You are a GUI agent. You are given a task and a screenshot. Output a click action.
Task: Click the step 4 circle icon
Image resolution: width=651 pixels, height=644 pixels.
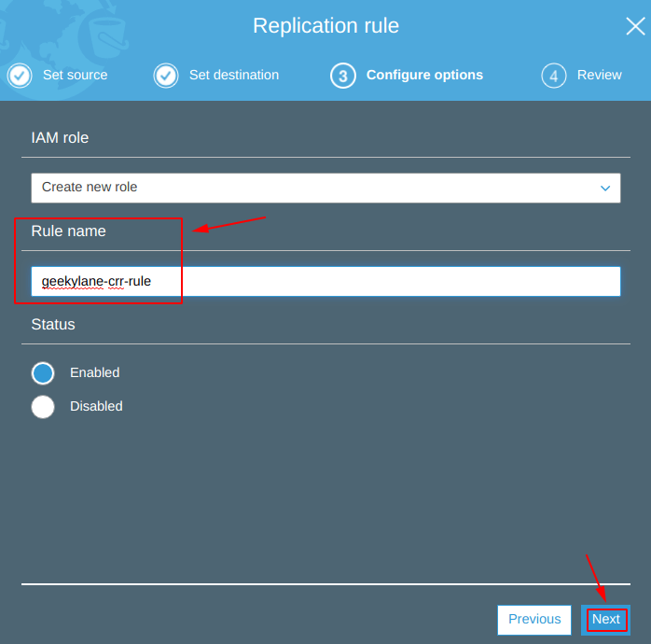[553, 76]
